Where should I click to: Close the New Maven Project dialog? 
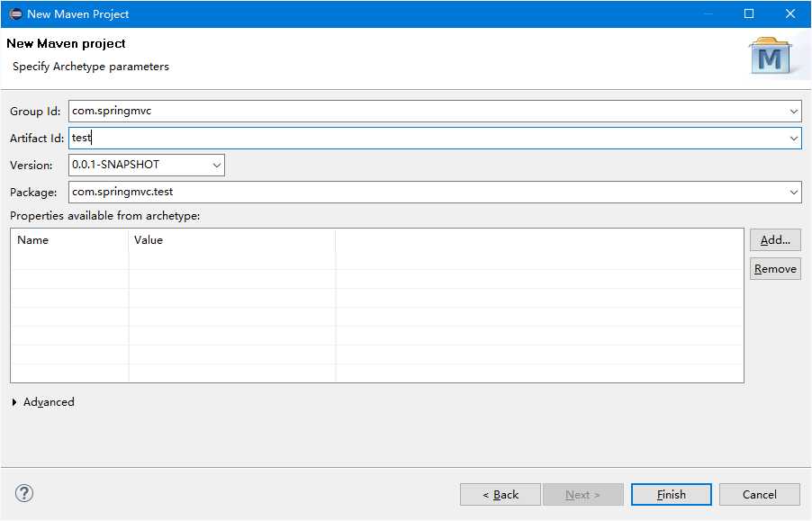(790, 14)
